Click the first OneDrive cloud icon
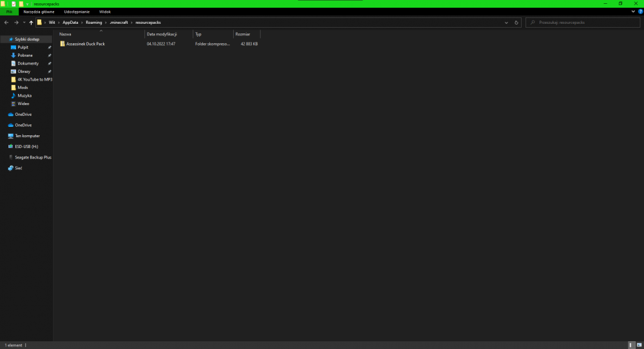This screenshot has width=644, height=349. point(11,115)
